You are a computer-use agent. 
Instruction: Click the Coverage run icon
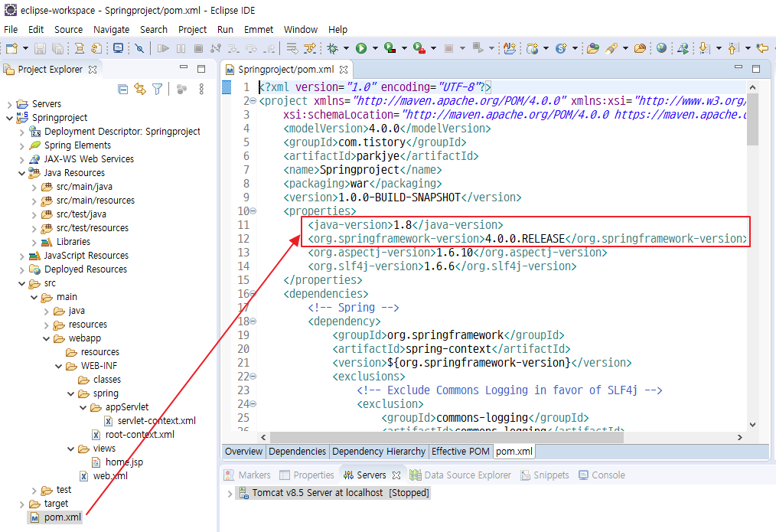click(390, 48)
